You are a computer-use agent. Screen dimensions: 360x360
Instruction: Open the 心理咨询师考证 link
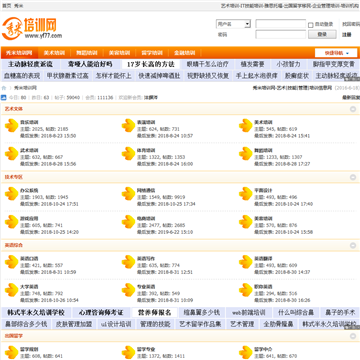[101, 313]
